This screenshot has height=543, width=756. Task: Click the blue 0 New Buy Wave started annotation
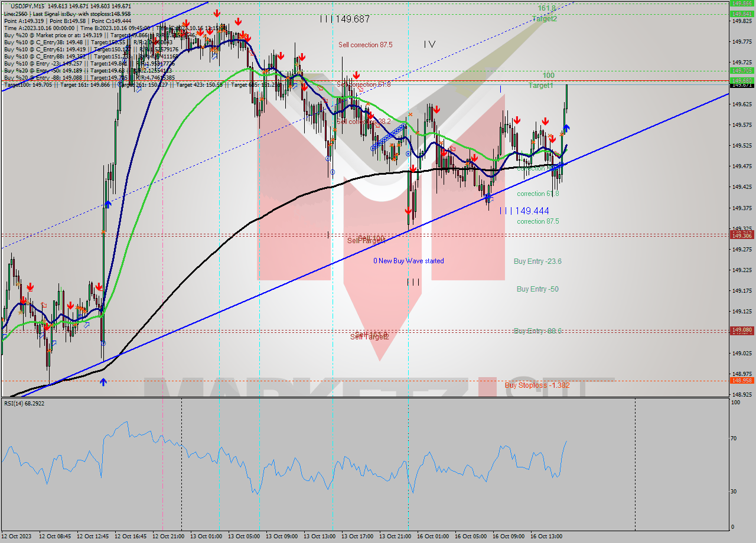pos(409,260)
